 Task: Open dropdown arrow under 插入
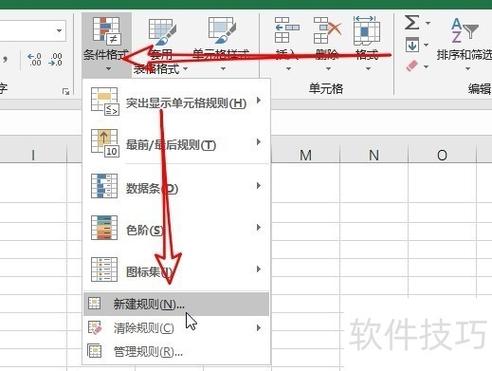[288, 69]
